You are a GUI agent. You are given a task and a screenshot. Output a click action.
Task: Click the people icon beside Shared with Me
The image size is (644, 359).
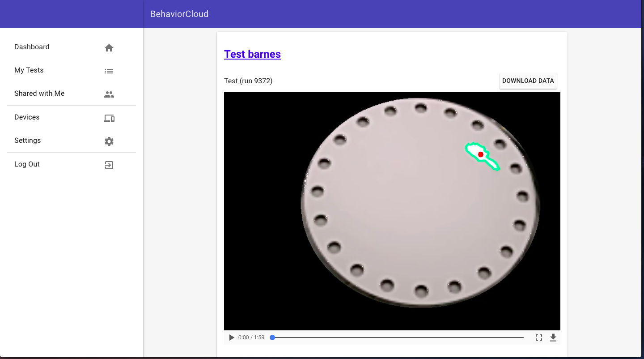(x=109, y=94)
